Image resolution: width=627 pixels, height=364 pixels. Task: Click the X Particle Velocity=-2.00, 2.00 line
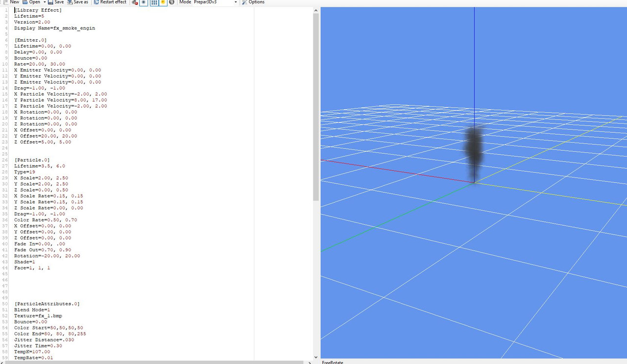pyautogui.click(x=60, y=94)
